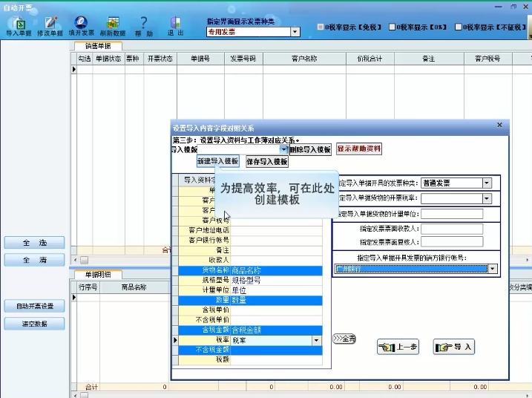The image size is (532, 398).
Task: Click the 指定发票票面收款人 input field
Action: pos(451,229)
